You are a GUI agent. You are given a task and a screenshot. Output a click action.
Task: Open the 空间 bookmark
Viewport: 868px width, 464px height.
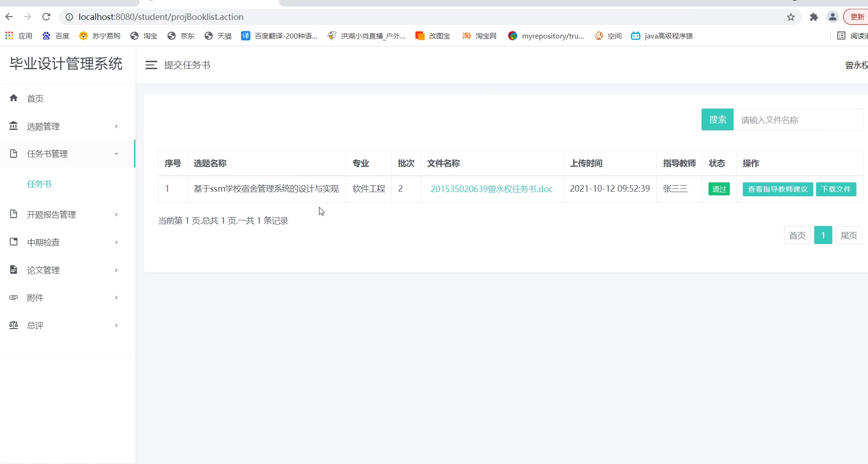[608, 36]
